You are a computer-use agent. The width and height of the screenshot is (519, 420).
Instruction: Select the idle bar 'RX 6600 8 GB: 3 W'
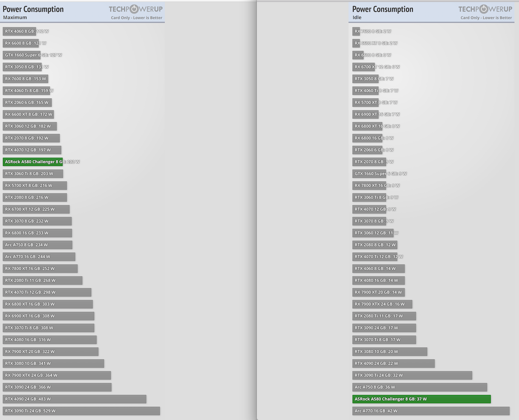click(x=358, y=55)
